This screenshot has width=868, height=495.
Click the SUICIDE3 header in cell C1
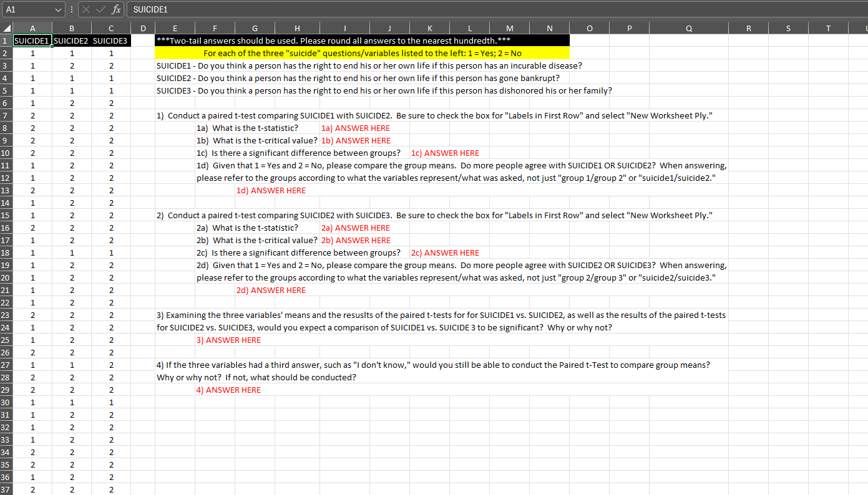coord(110,41)
